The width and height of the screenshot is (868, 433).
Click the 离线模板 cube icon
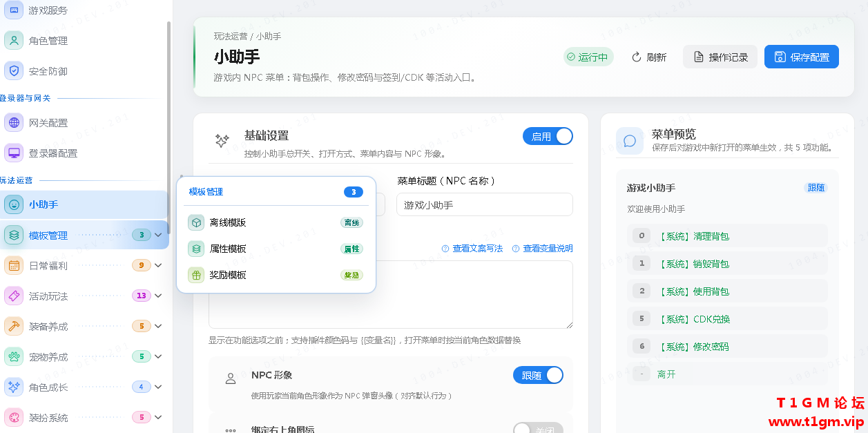click(196, 222)
